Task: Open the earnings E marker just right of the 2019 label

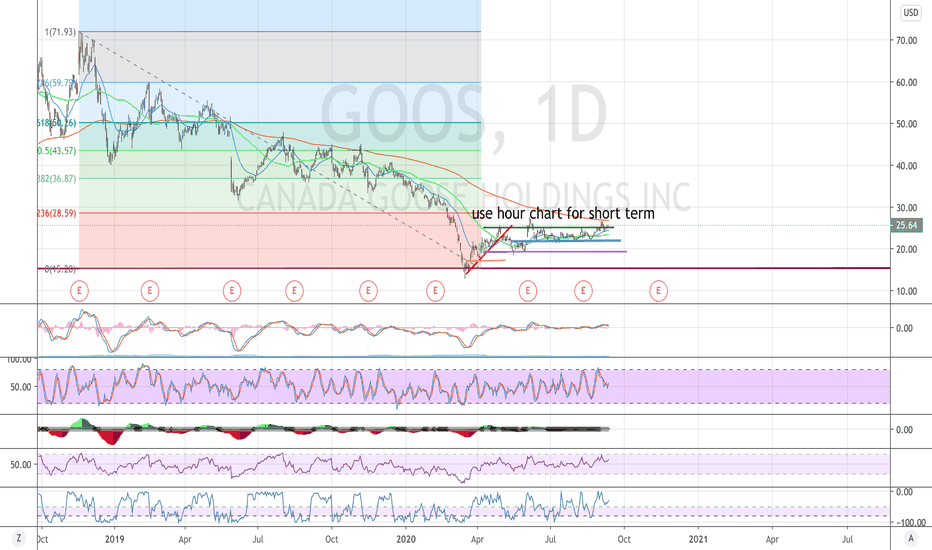Action: point(150,291)
